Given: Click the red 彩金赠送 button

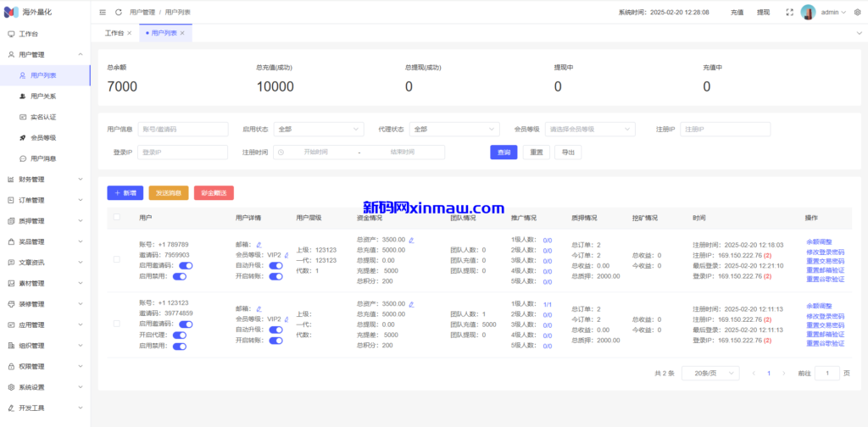Looking at the screenshot, I should pyautogui.click(x=214, y=193).
